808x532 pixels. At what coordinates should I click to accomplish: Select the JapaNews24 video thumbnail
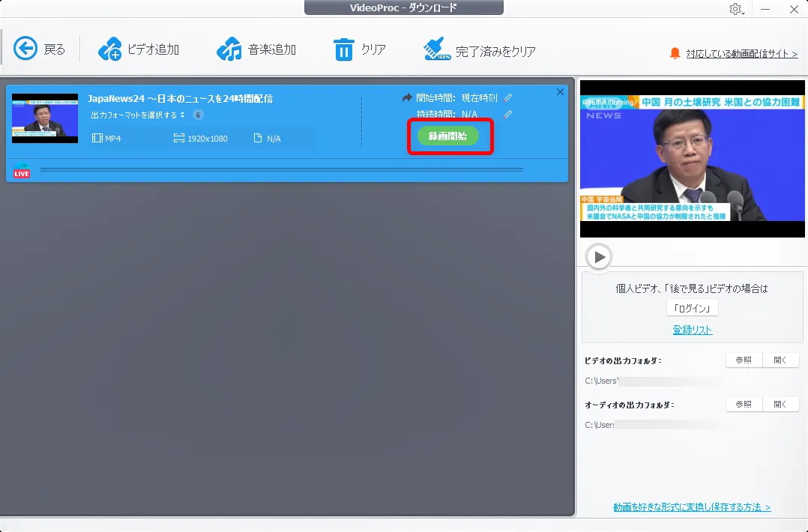pyautogui.click(x=45, y=118)
